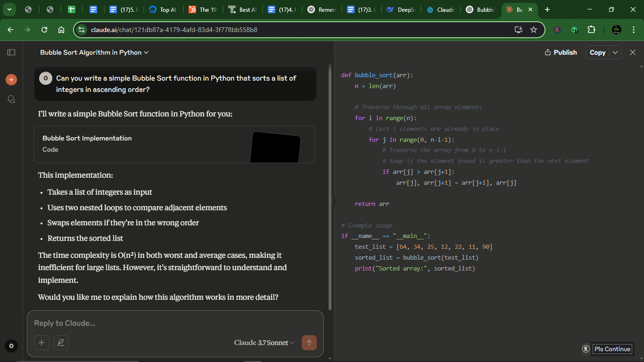
Task: Start a new chat with plus icon
Action: 11,80
